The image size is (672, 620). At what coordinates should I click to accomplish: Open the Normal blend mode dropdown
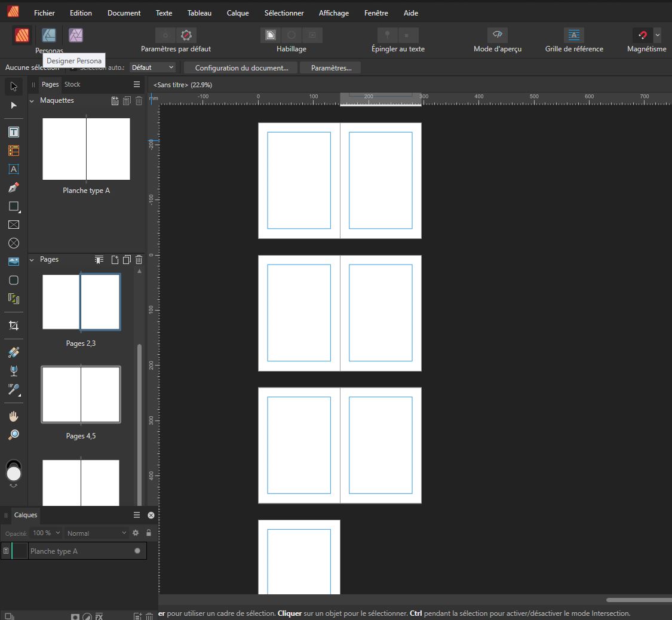(x=96, y=533)
